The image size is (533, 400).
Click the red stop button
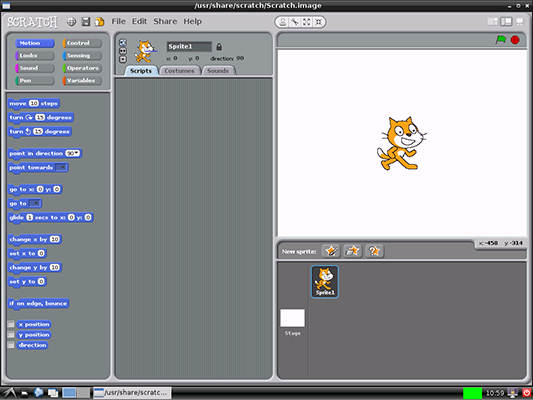tap(515, 40)
